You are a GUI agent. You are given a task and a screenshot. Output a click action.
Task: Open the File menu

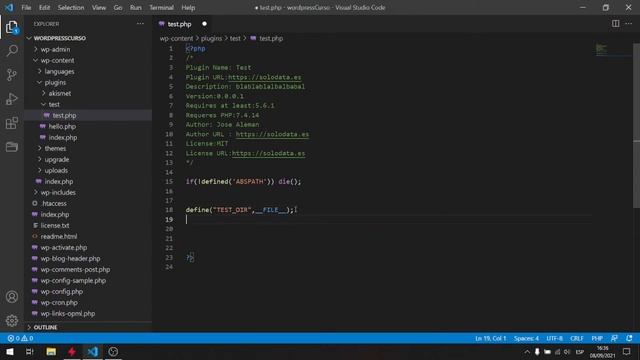tap(26, 7)
